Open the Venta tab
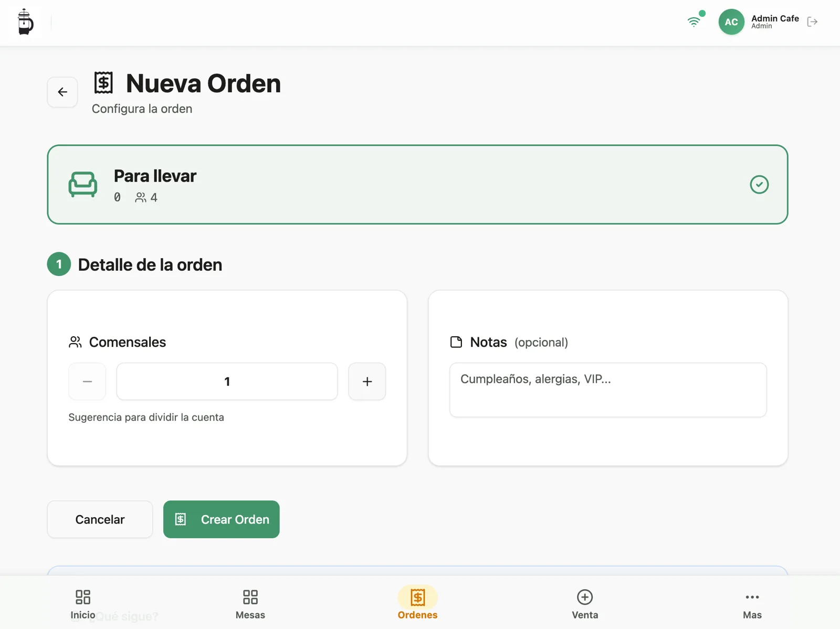 585,604
